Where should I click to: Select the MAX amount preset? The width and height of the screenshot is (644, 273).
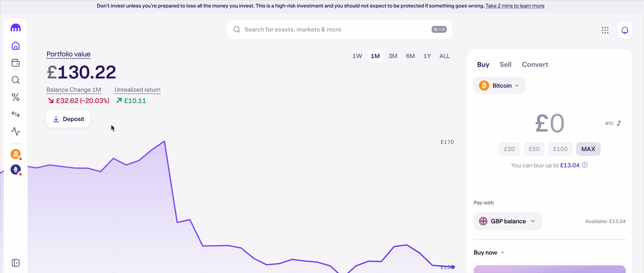click(588, 149)
